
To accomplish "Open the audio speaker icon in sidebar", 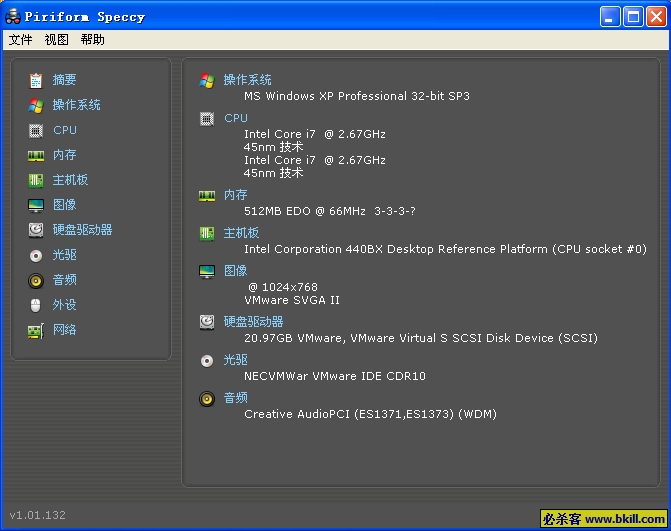I will (x=36, y=280).
